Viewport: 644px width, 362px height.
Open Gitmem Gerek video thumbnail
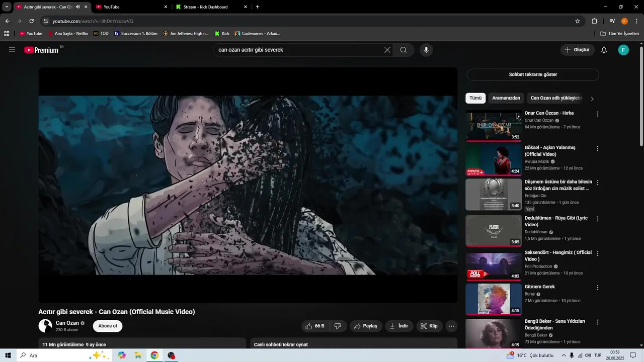tap(494, 299)
